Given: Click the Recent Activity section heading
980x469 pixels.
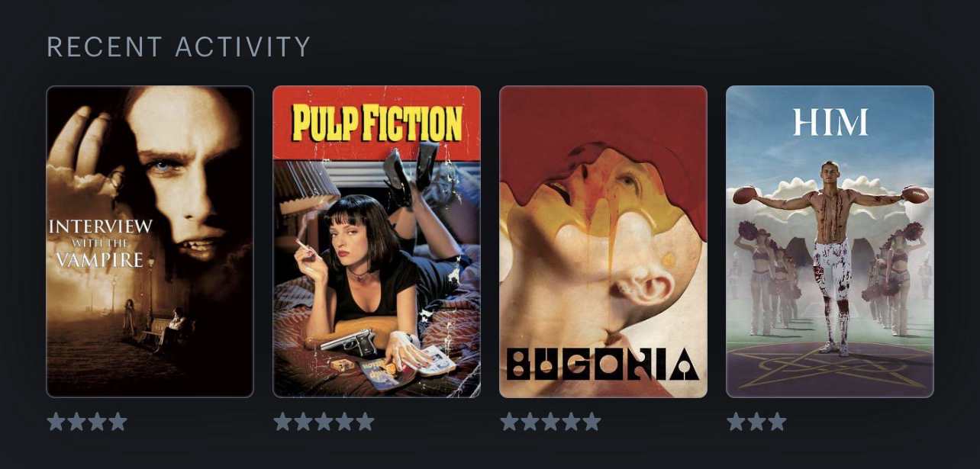Looking at the screenshot, I should pyautogui.click(x=179, y=47).
